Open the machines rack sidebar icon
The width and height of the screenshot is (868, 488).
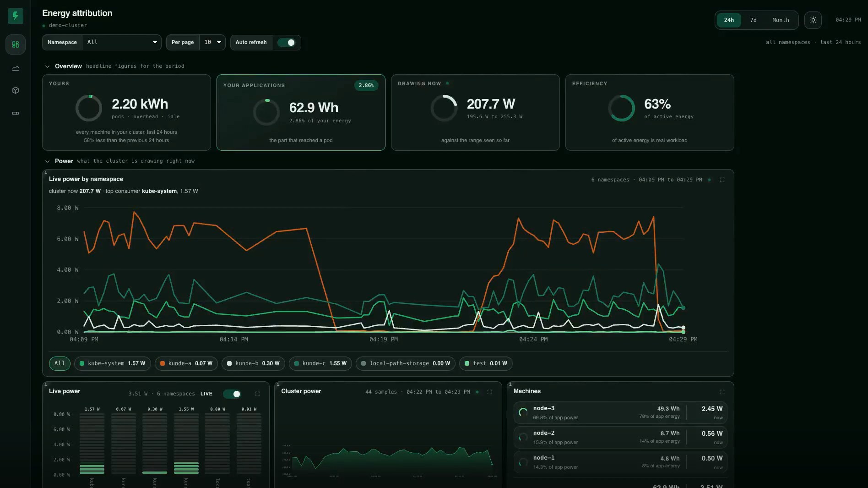[x=16, y=113]
